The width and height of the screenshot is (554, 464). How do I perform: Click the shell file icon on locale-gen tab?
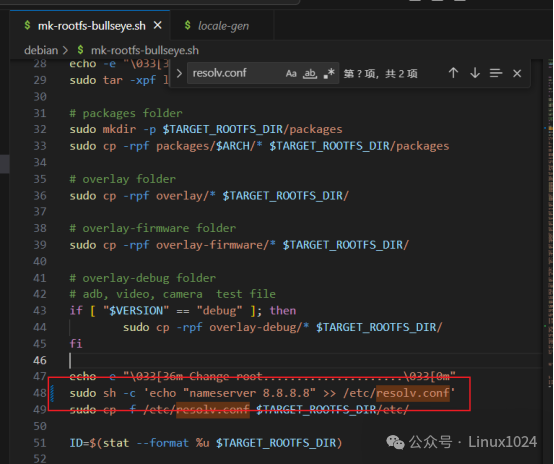tap(187, 25)
